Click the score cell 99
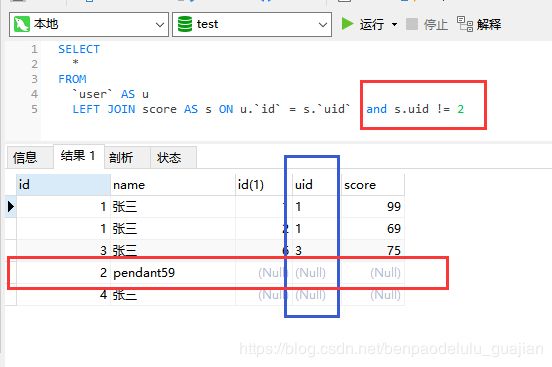This screenshot has height=367, width=552. tap(373, 207)
